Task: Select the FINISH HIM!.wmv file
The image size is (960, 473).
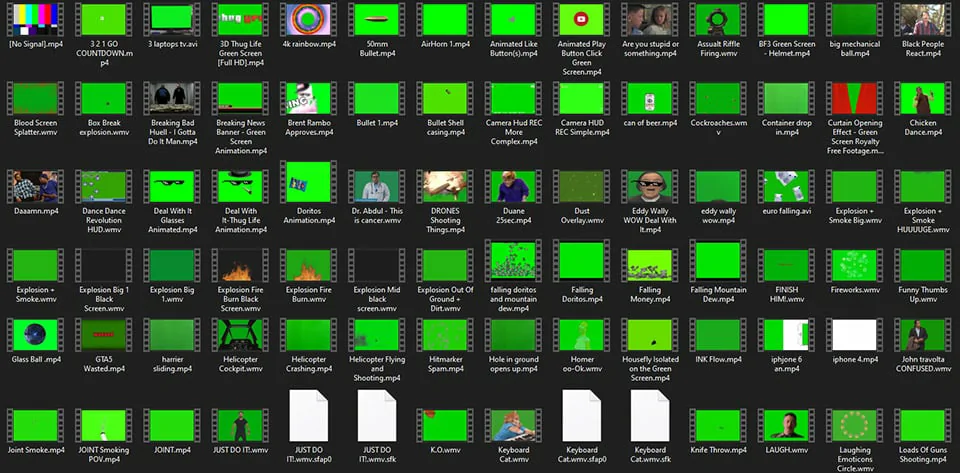Action: tap(785, 265)
